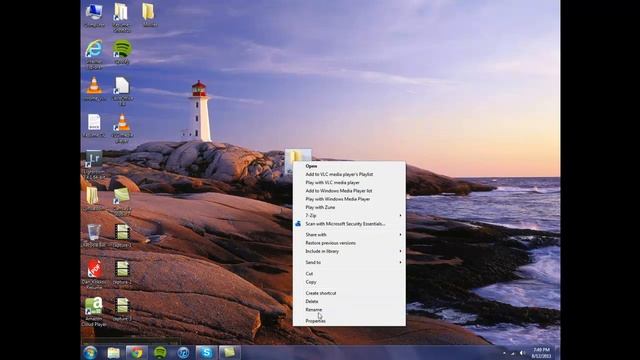Choose Delete in the context menu
Image resolution: width=640 pixels, height=360 pixels.
coord(349,301)
